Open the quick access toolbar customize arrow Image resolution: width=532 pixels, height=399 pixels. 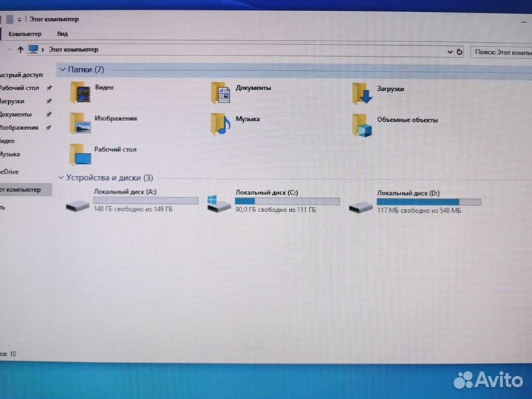pyautogui.click(x=19, y=20)
